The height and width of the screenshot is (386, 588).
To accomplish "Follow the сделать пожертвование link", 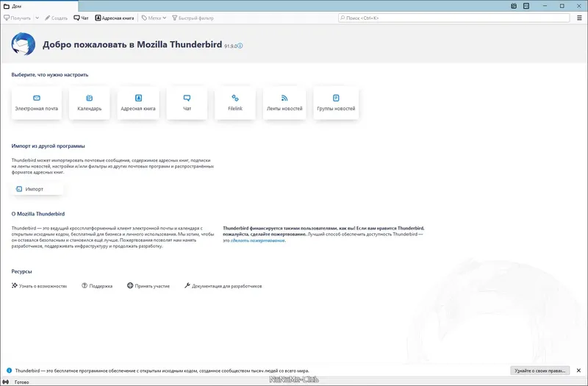I will tap(258, 240).
